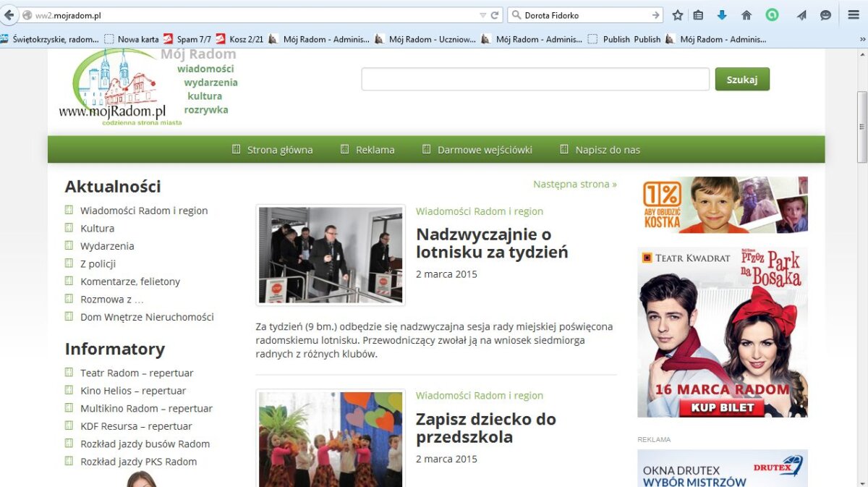The width and height of the screenshot is (868, 487).
Task: Open Darmowe wejściówki in the green menu
Action: coord(477,150)
